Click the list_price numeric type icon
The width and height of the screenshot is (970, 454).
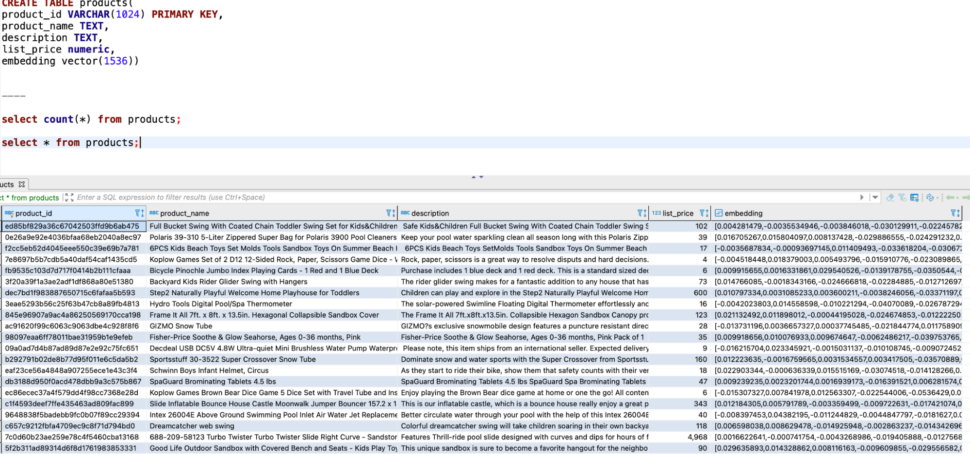coord(656,213)
